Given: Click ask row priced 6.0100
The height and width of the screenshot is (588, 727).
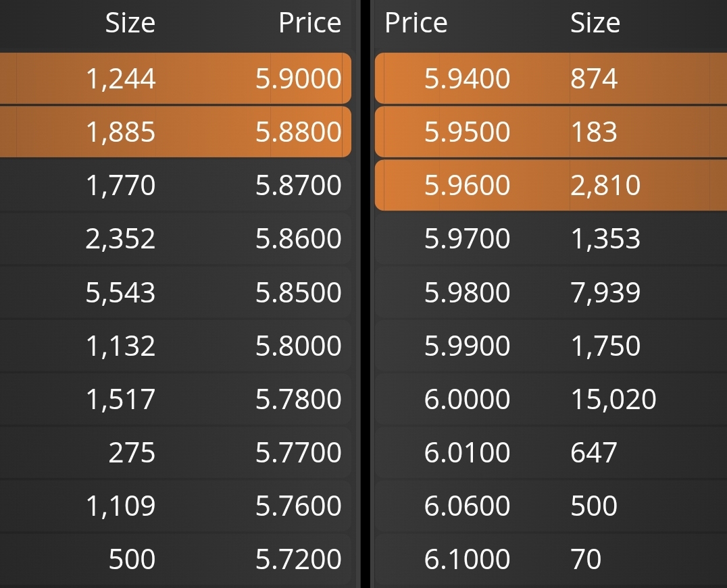Looking at the screenshot, I should [x=551, y=452].
